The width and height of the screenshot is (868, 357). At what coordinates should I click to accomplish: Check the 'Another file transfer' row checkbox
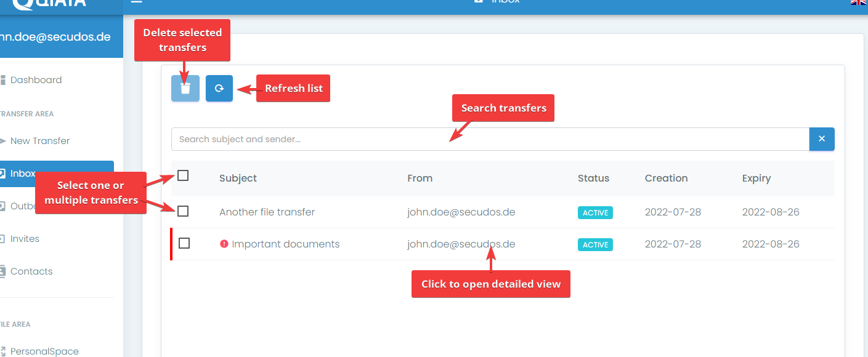(183, 212)
